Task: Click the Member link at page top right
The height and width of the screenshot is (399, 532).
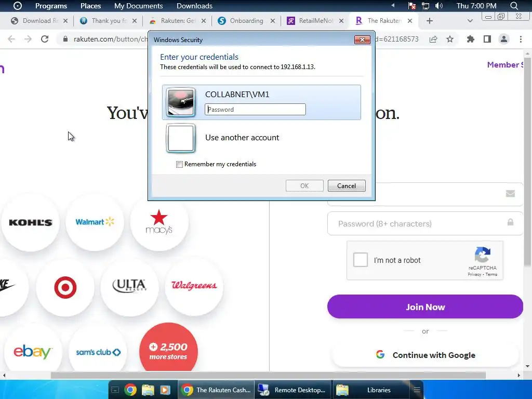Action: [x=505, y=65]
